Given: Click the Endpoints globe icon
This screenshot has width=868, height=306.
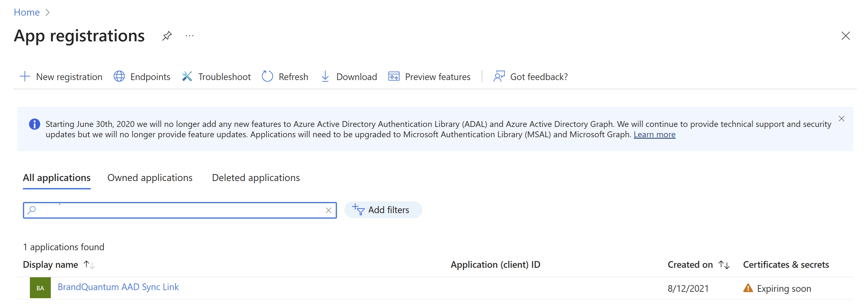Looking at the screenshot, I should point(119,76).
